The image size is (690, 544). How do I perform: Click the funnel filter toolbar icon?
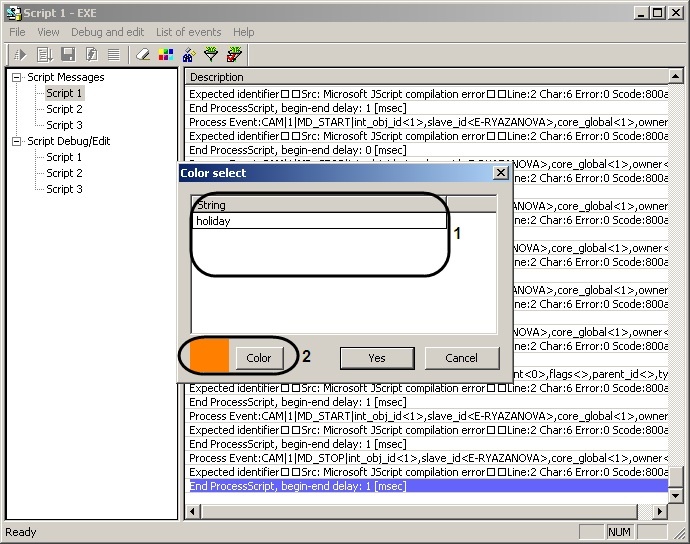click(211, 54)
